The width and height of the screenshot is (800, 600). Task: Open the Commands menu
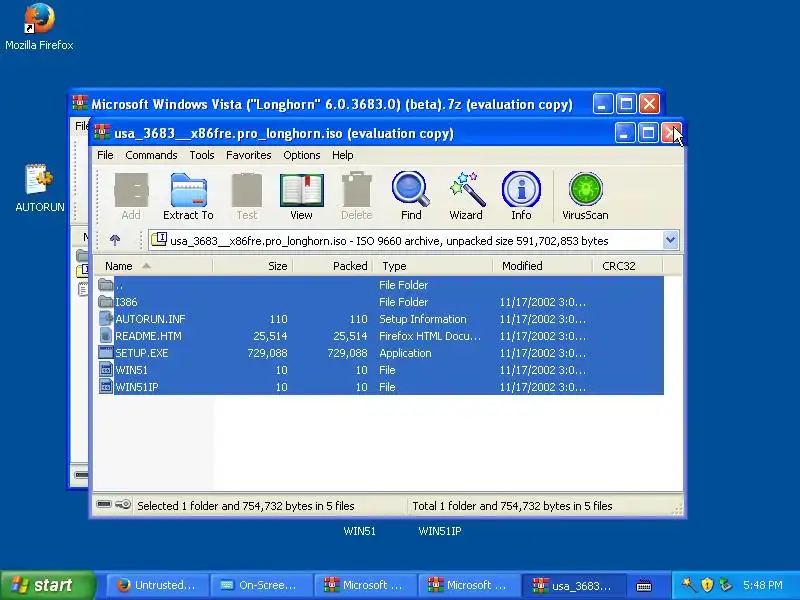(x=151, y=155)
